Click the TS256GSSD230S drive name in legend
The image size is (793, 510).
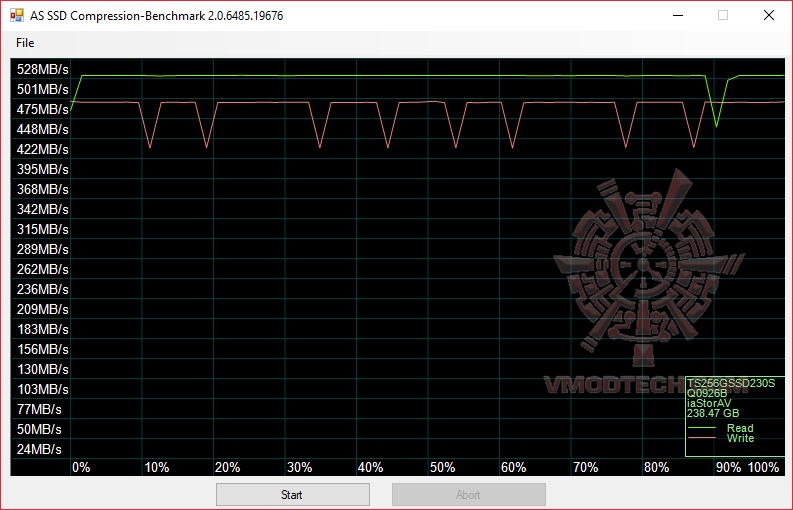pyautogui.click(x=731, y=383)
